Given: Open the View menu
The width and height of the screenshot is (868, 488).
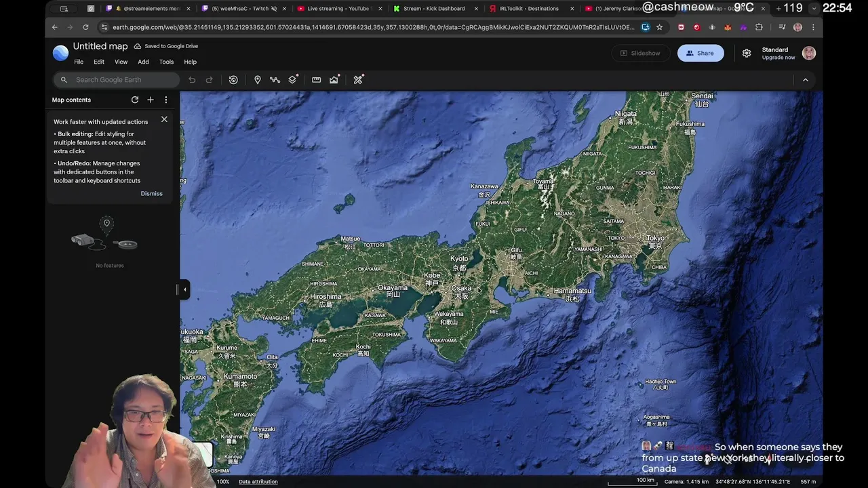Looking at the screenshot, I should tap(121, 62).
